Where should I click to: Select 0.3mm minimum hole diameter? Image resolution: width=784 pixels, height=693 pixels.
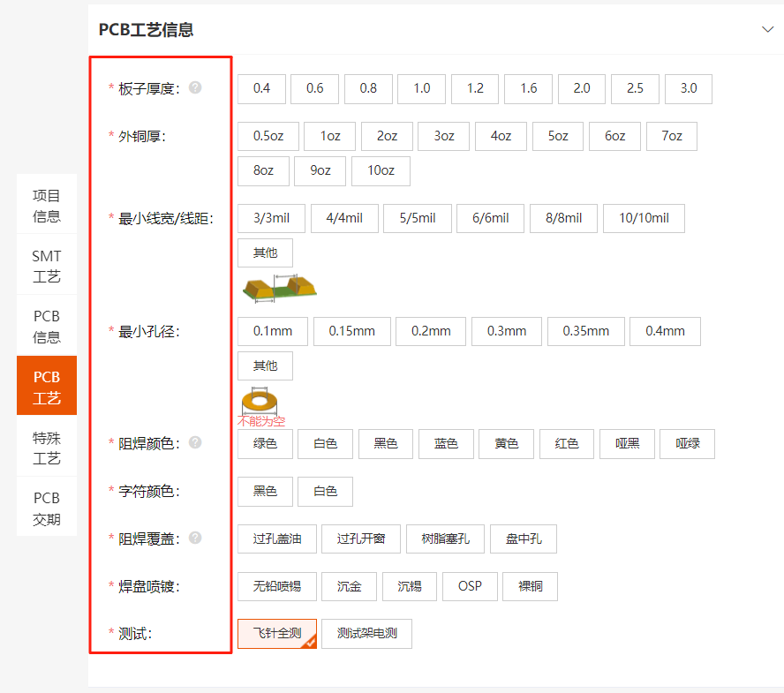507,332
